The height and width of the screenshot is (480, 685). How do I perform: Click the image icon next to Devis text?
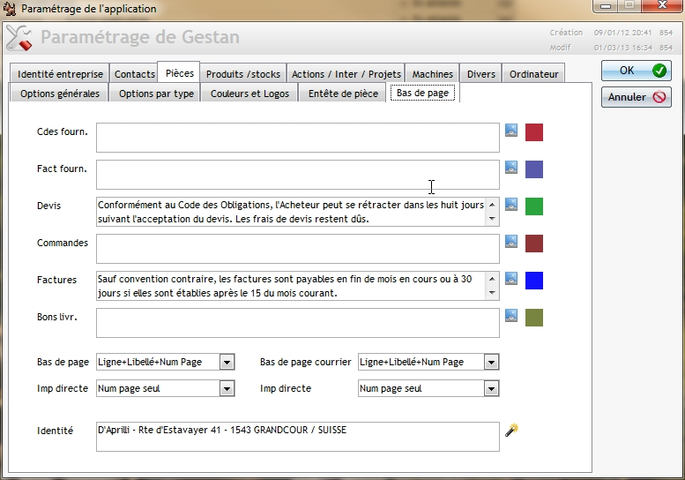512,204
